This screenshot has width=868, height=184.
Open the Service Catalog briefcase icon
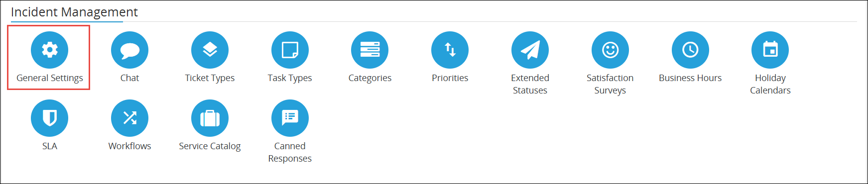(x=210, y=118)
